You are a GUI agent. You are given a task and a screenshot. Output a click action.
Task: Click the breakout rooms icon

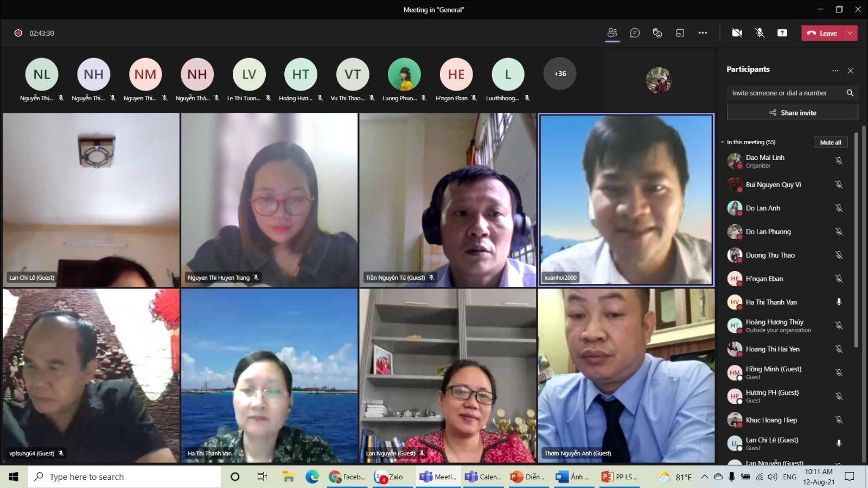tap(680, 33)
